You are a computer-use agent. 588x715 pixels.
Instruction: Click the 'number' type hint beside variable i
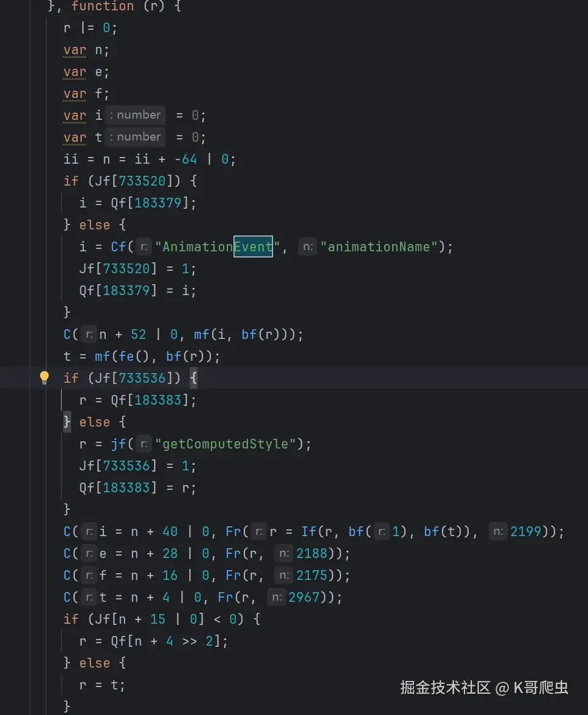click(135, 115)
